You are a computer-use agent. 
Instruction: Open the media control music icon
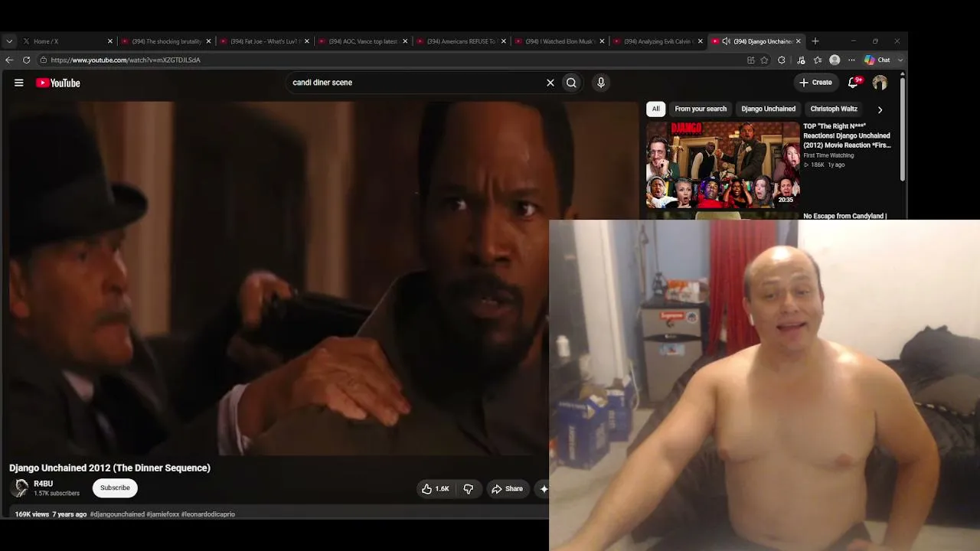click(801, 60)
